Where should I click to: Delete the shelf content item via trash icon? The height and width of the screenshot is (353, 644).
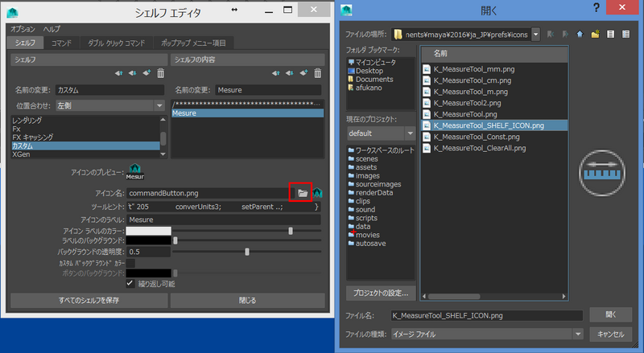pos(317,73)
